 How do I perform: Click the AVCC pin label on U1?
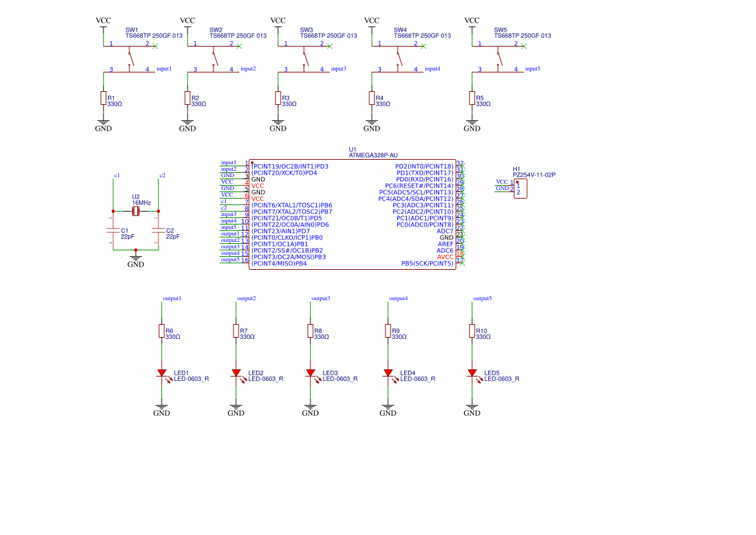click(445, 257)
